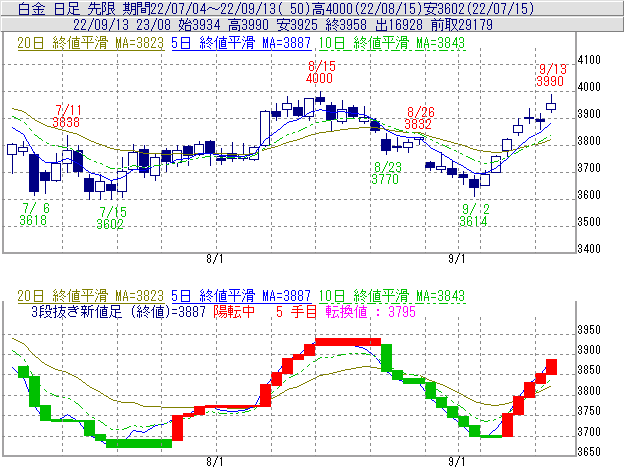Click the '5日 終値平滑 MA=3887' legend in lower chart
Viewport: 624px width, 475px height.
[241, 296]
